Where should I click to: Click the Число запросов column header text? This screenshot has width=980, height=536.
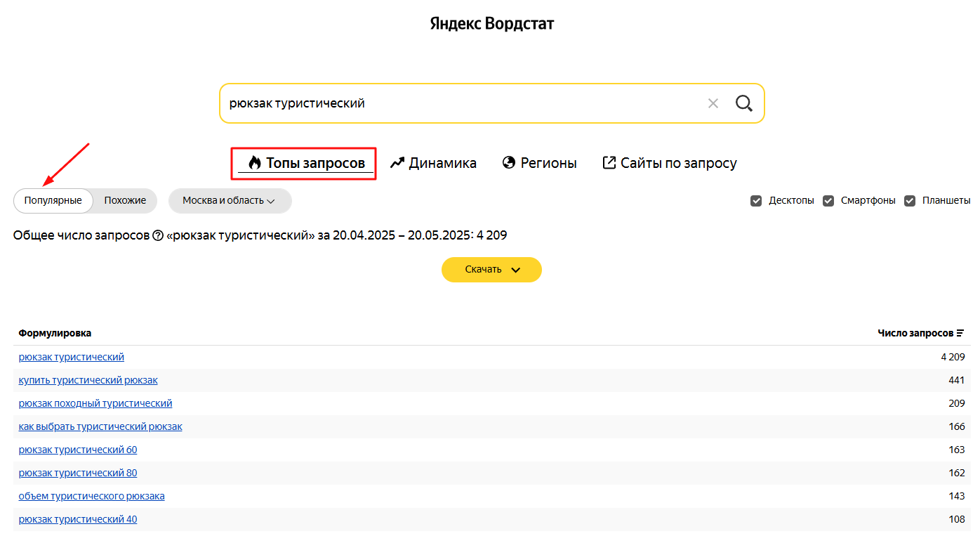[x=915, y=333]
